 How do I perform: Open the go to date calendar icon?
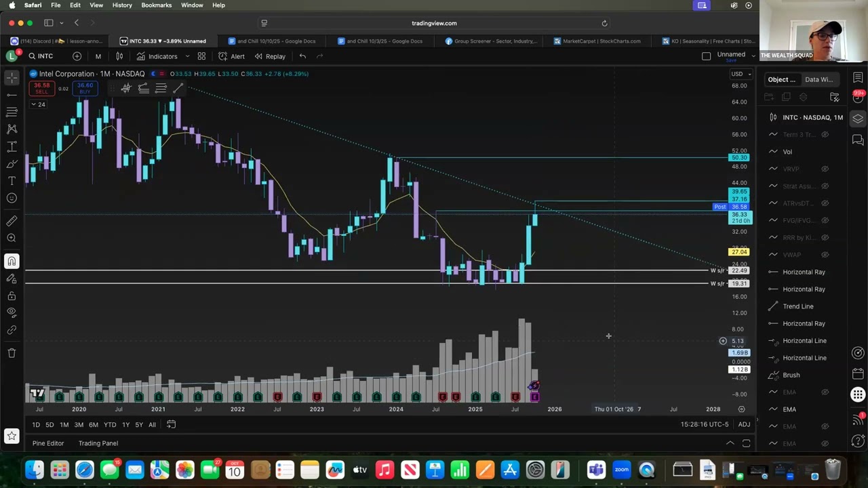click(171, 424)
